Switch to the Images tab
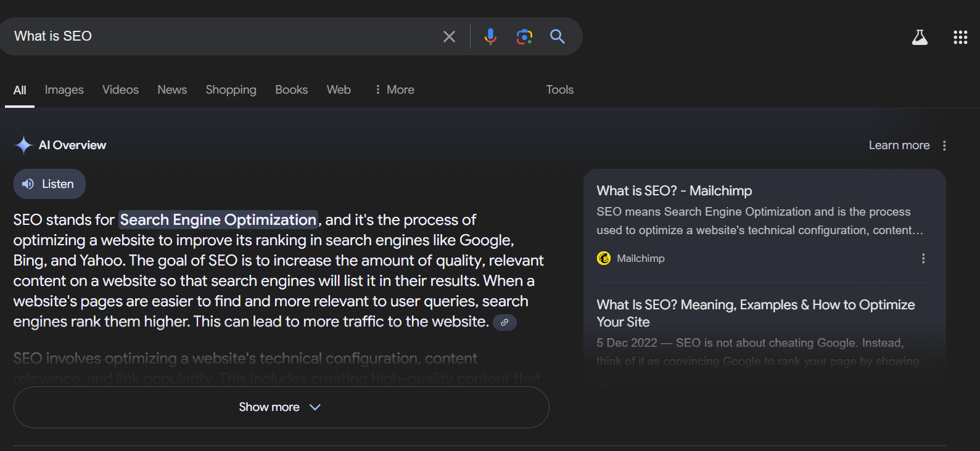The width and height of the screenshot is (980, 451). click(x=64, y=90)
